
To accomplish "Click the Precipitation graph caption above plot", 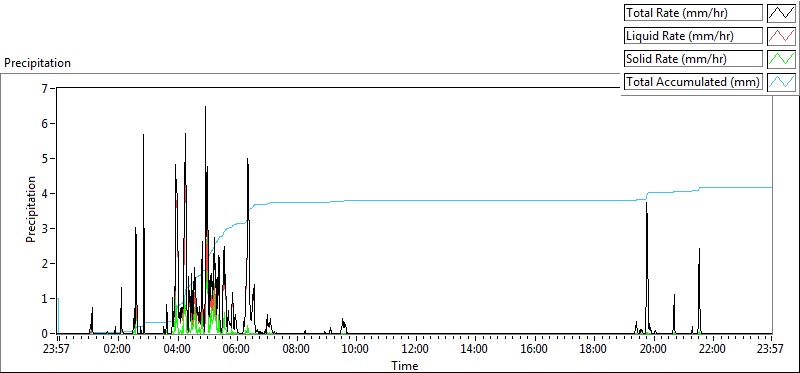I will (x=37, y=63).
